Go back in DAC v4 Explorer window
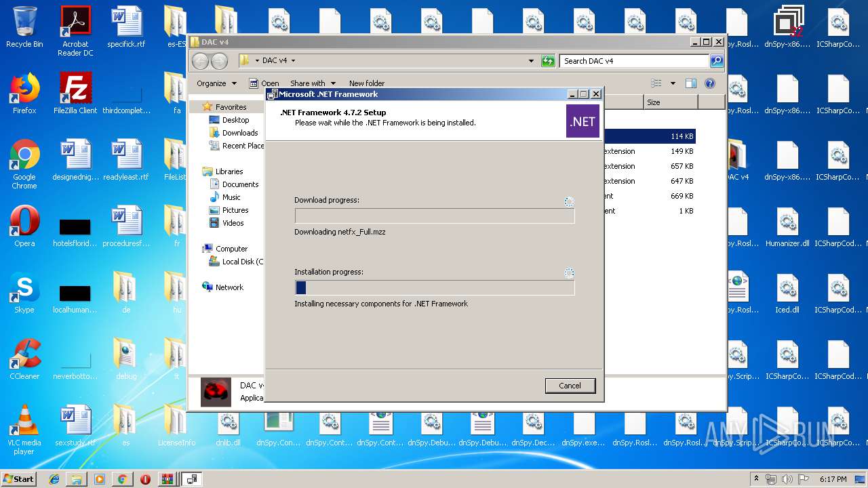Image resolution: width=868 pixels, height=488 pixels. point(200,61)
